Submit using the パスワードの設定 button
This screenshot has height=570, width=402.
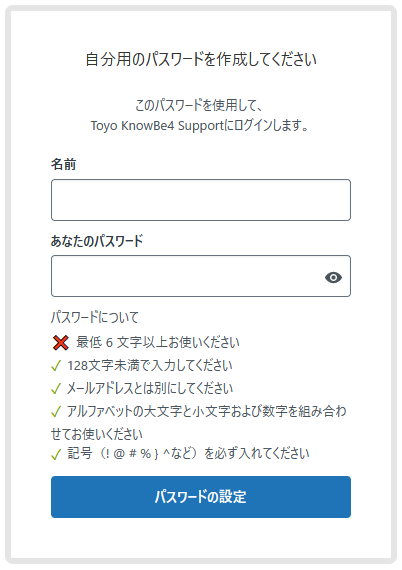[x=201, y=497]
